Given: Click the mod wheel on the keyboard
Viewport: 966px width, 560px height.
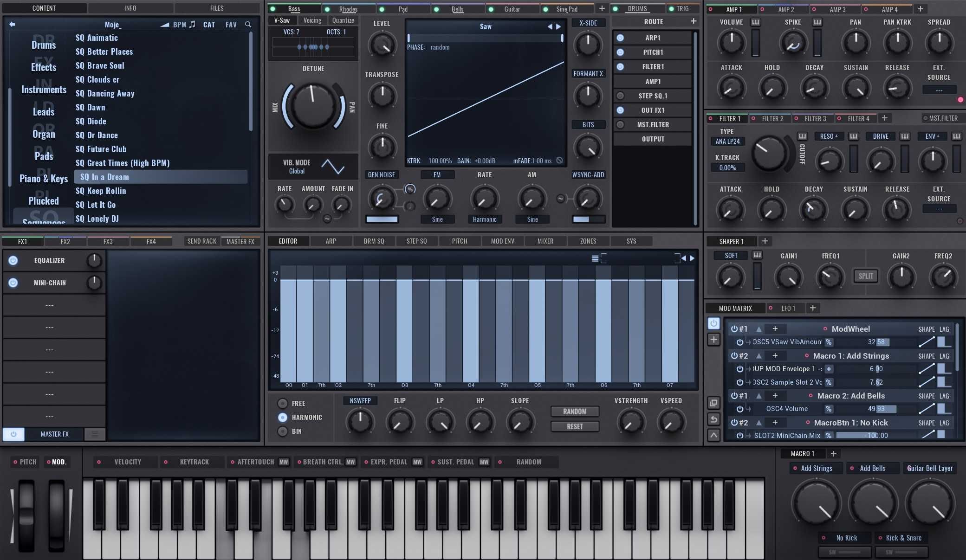Looking at the screenshot, I should [57, 515].
